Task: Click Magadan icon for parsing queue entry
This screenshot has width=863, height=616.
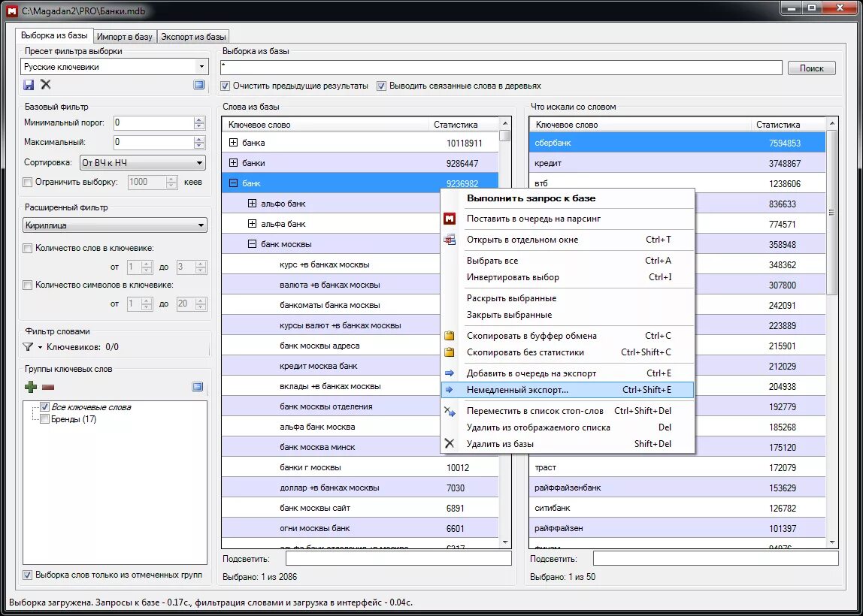Action: 450,219
